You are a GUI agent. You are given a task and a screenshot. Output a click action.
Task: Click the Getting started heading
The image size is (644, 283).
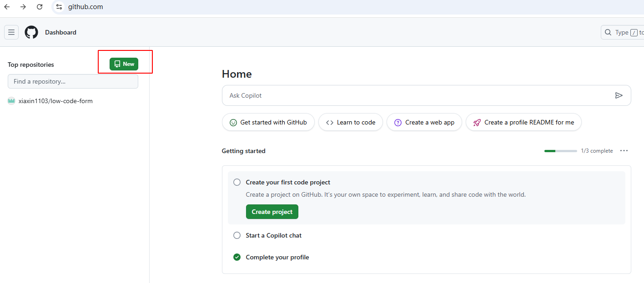coord(244,151)
